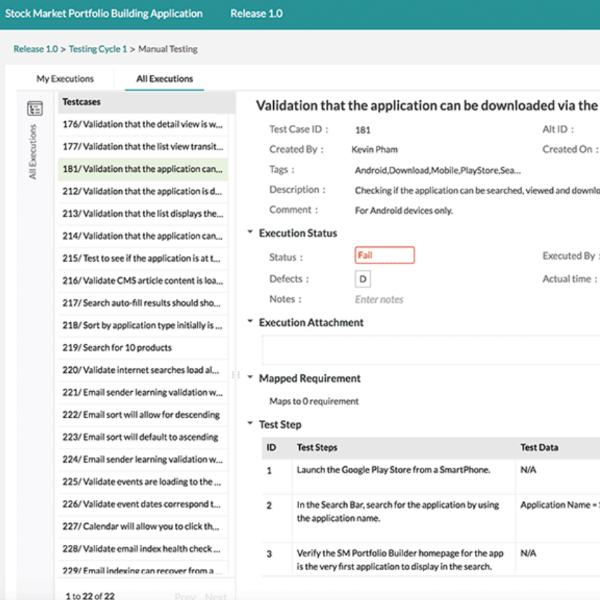The image size is (600, 600).
Task: Open the Fail status dropdown
Action: [x=384, y=255]
